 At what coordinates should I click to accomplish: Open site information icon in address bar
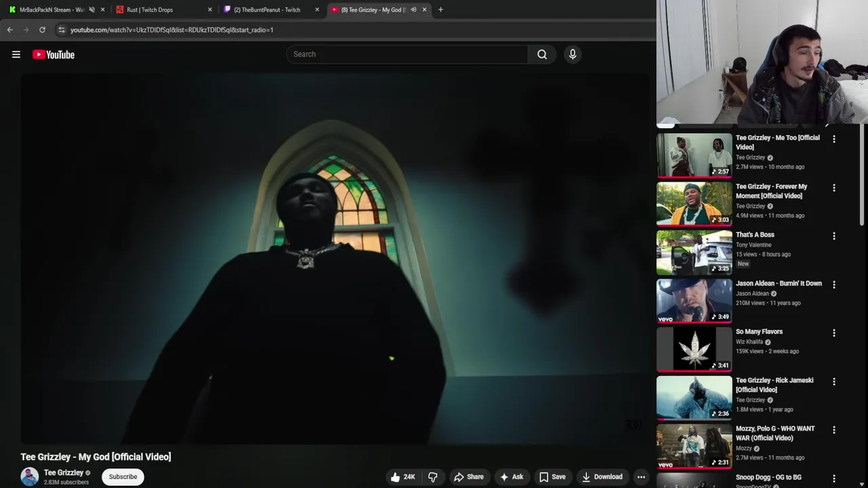(62, 30)
